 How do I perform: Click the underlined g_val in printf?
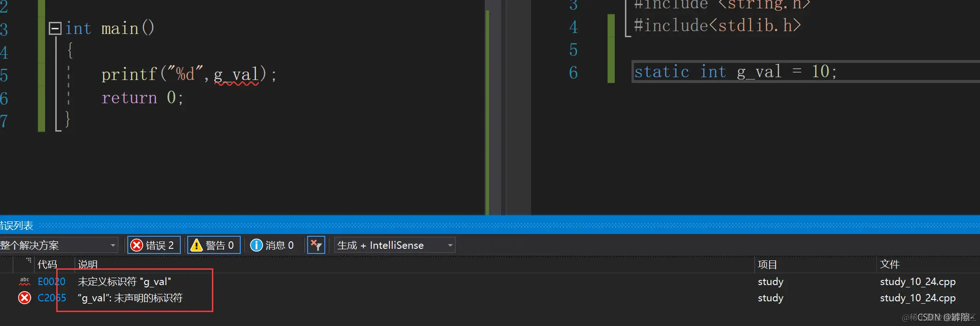tap(236, 75)
